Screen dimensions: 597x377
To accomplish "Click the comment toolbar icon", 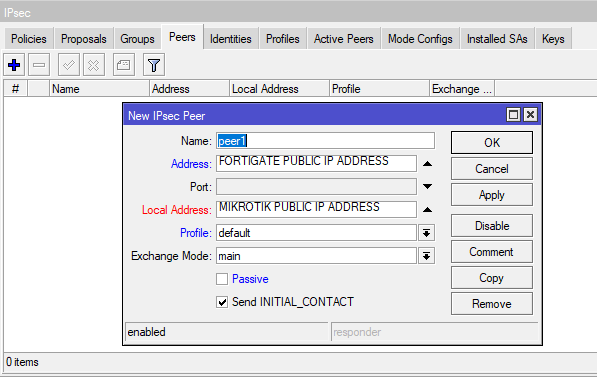I will [x=124, y=65].
